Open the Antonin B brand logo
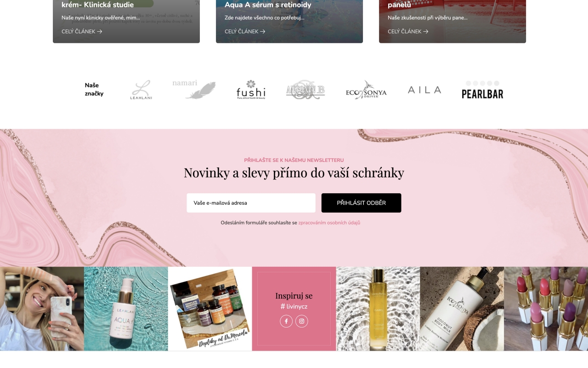 tap(305, 90)
